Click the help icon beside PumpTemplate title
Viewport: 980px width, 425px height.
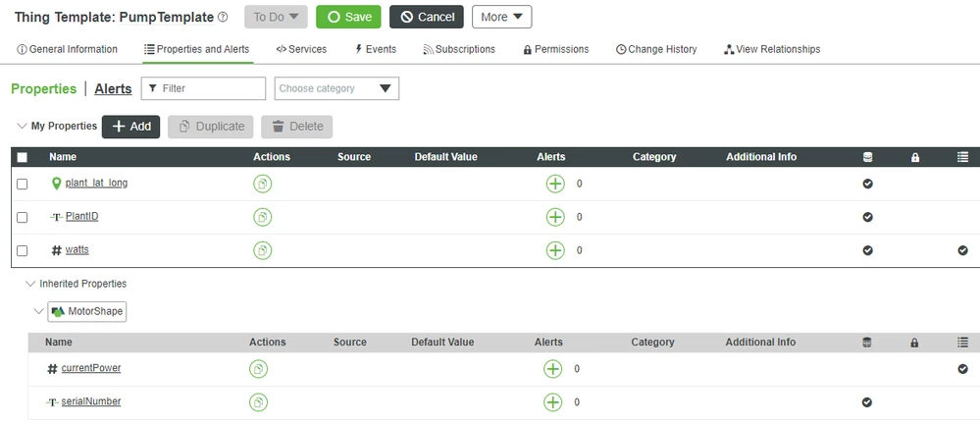click(223, 18)
